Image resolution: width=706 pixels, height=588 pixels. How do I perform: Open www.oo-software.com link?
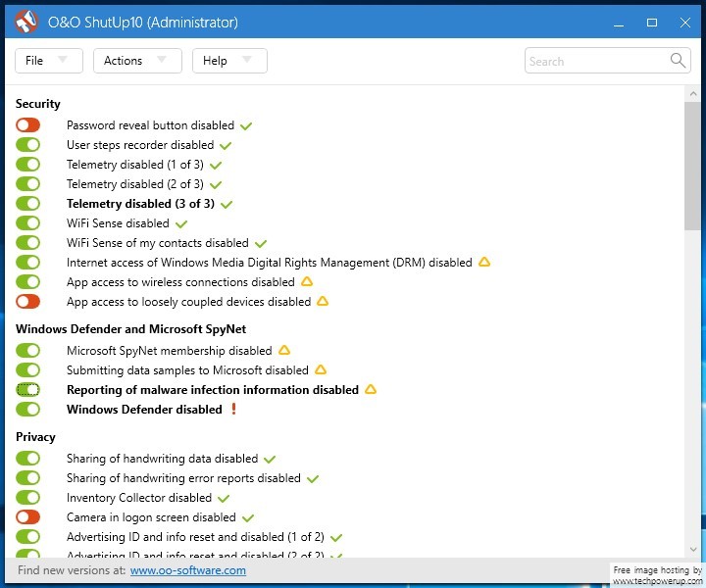(x=188, y=570)
